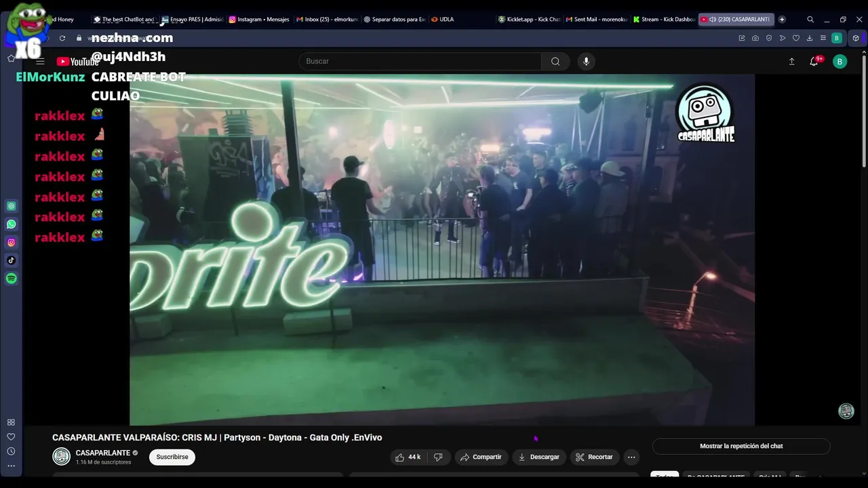Open the browser profile B icon in toolbar
Viewport: 868px width, 488px height.
pos(837,38)
